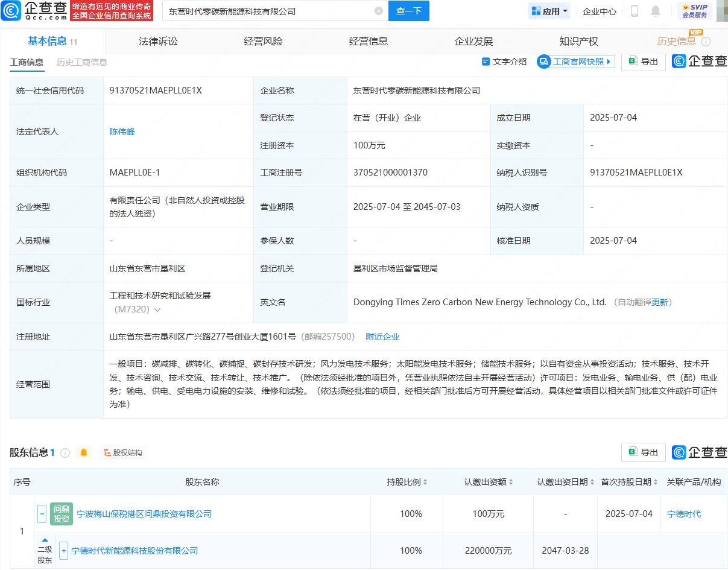Click the info icon next to 股东信息
728x570 pixels.
(x=65, y=452)
